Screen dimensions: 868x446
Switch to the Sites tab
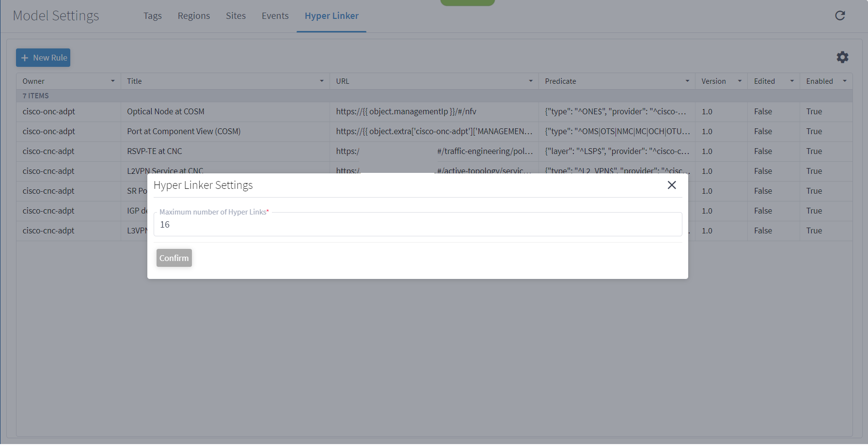(236, 15)
